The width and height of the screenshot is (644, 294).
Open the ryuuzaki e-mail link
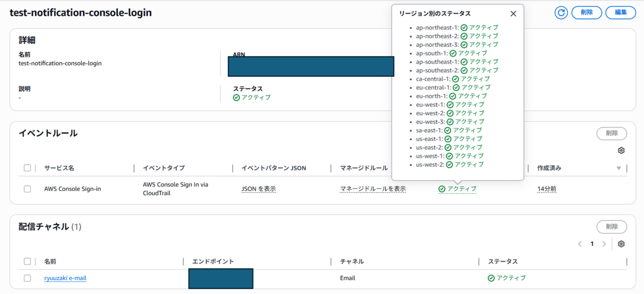point(65,278)
